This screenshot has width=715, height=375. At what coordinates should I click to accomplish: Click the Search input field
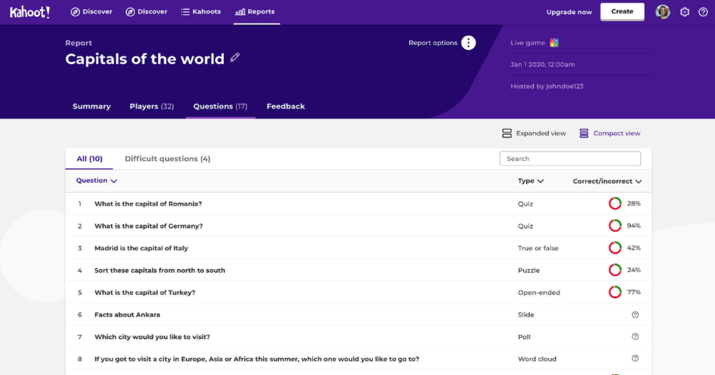pos(570,159)
